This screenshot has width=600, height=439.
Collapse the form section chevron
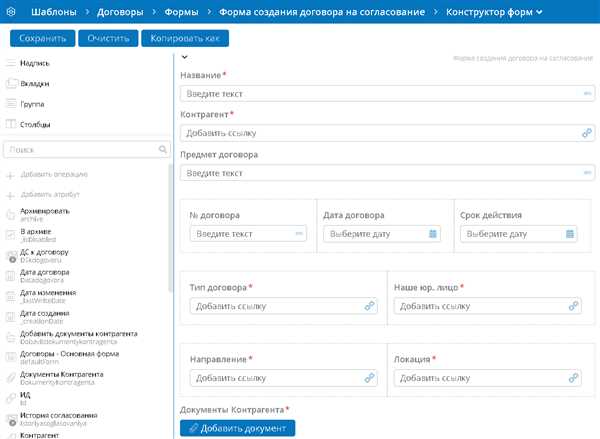tap(184, 57)
